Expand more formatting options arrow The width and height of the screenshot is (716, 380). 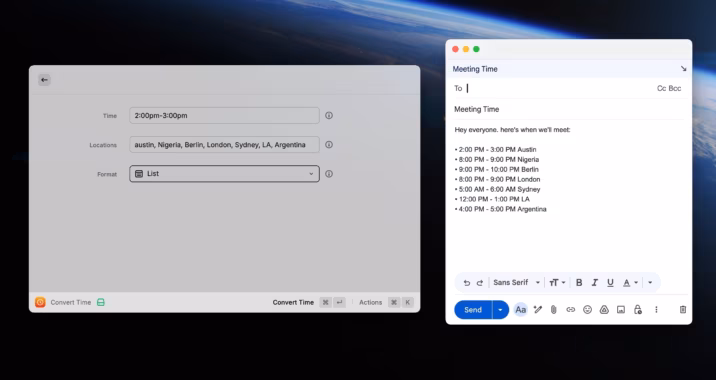point(650,283)
